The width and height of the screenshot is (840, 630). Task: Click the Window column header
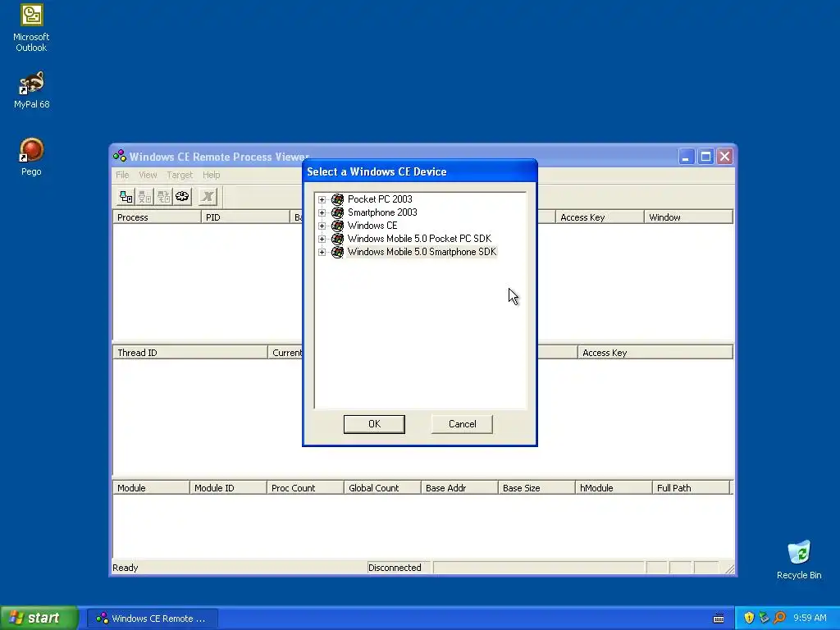(x=688, y=217)
